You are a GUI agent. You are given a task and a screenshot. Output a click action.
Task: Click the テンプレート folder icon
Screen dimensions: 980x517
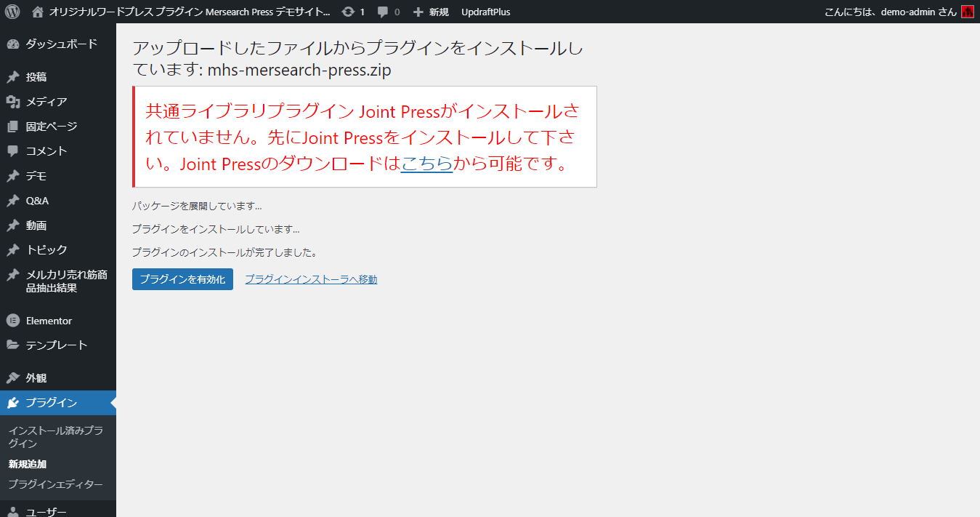click(x=12, y=345)
